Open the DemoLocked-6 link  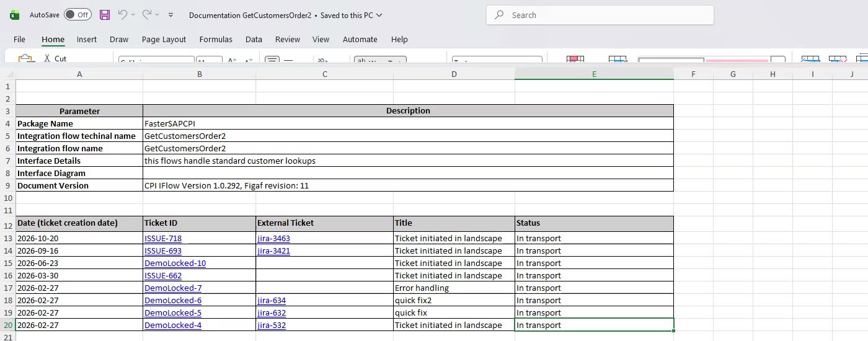173,300
